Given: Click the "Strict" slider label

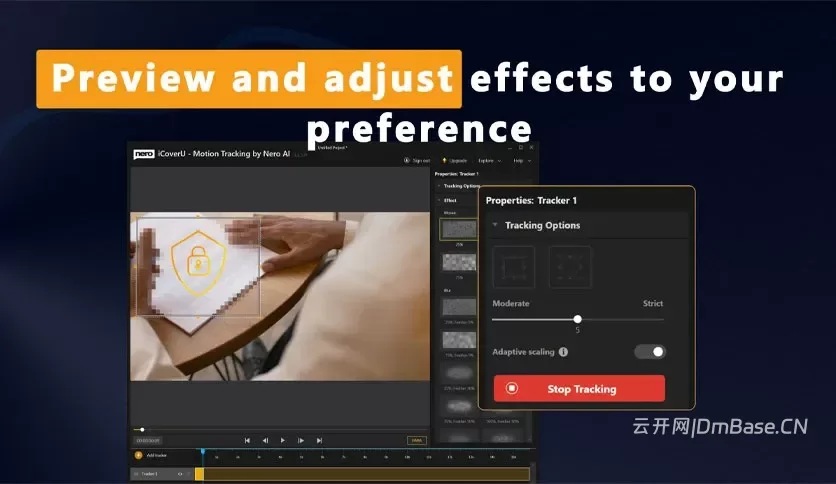Looking at the screenshot, I should (x=653, y=303).
